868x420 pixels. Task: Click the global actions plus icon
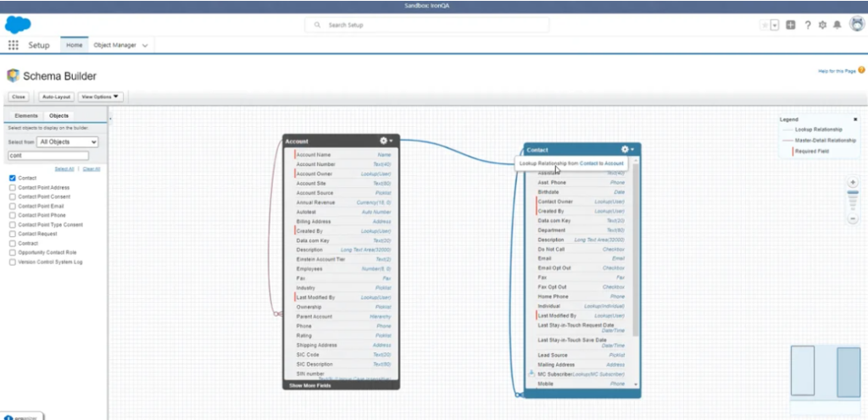click(x=791, y=25)
